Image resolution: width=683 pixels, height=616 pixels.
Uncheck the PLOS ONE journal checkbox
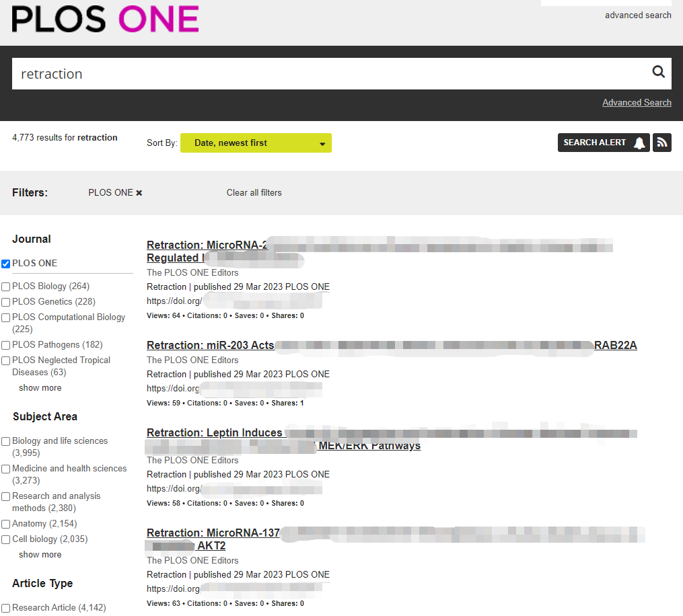point(5,264)
